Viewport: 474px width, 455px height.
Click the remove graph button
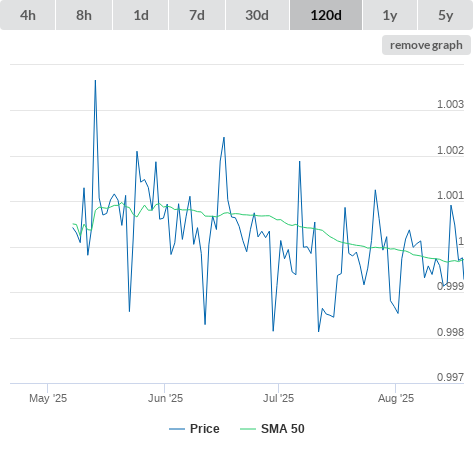(426, 45)
